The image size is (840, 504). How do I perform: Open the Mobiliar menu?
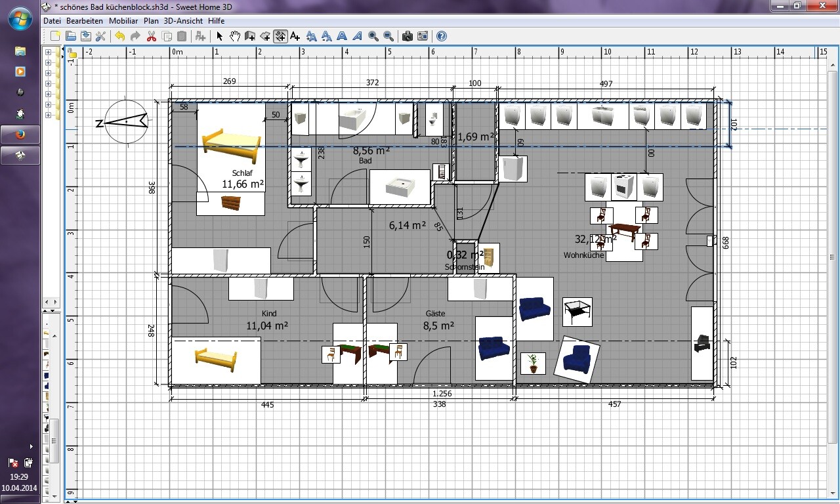pos(123,21)
